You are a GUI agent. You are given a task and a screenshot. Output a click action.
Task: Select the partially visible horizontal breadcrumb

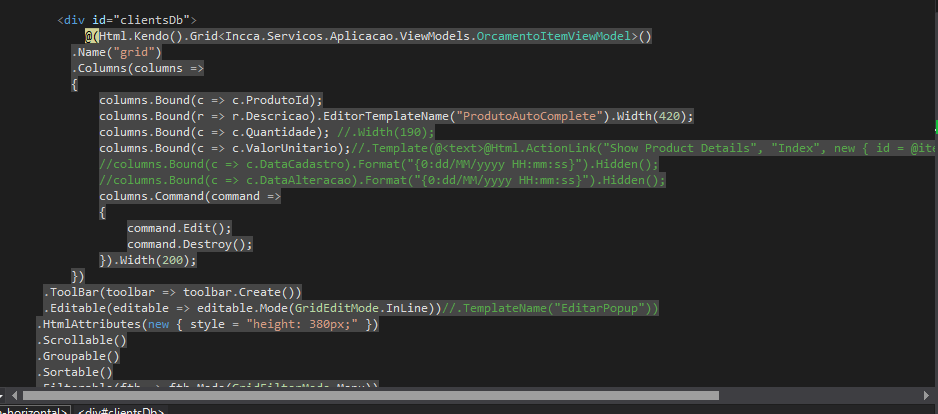(x=35, y=410)
